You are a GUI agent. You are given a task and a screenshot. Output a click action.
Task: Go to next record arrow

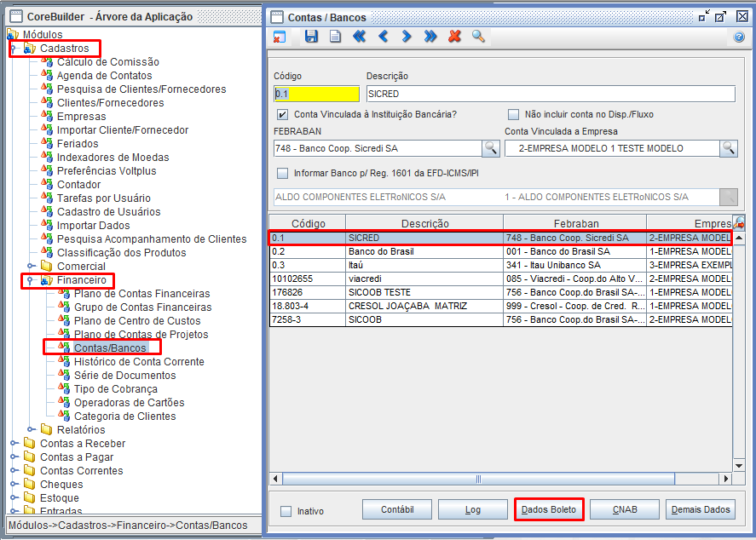[407, 36]
